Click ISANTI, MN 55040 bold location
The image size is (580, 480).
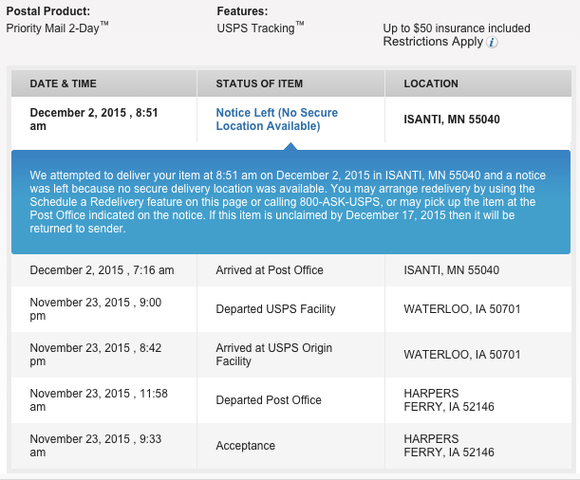pyautogui.click(x=452, y=119)
